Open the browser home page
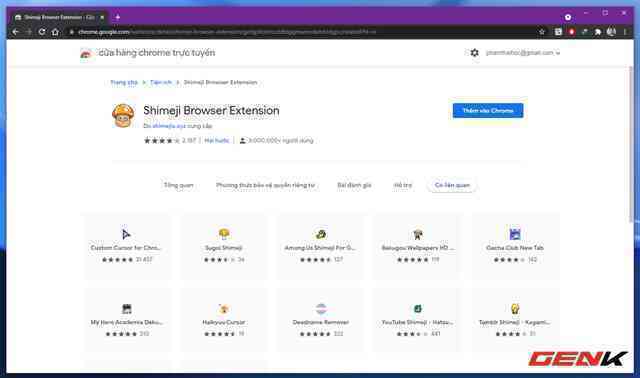 pyautogui.click(x=55, y=31)
